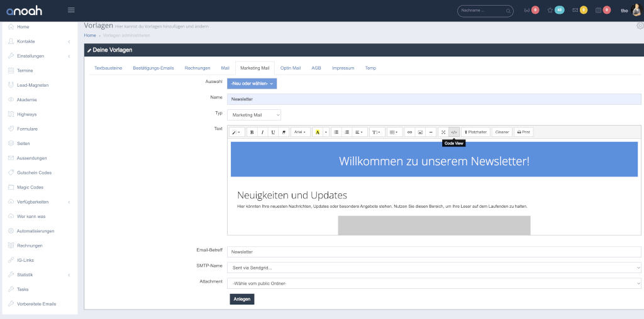
Task: Click the hamburger menu icon in header
Action: tap(71, 10)
